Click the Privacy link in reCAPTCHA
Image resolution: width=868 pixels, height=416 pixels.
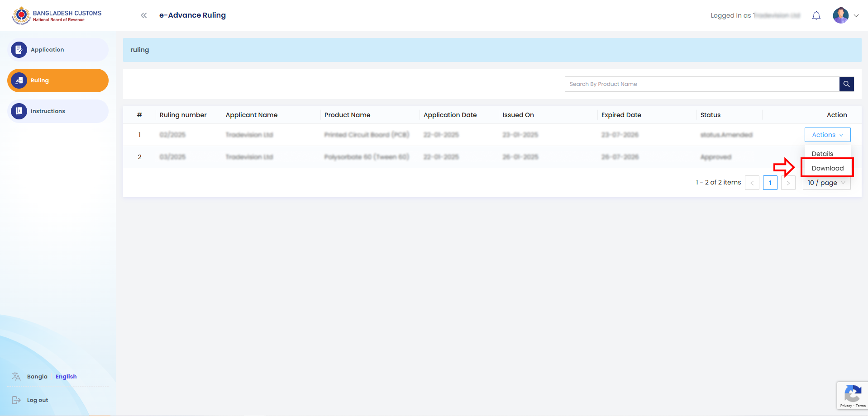click(x=846, y=406)
